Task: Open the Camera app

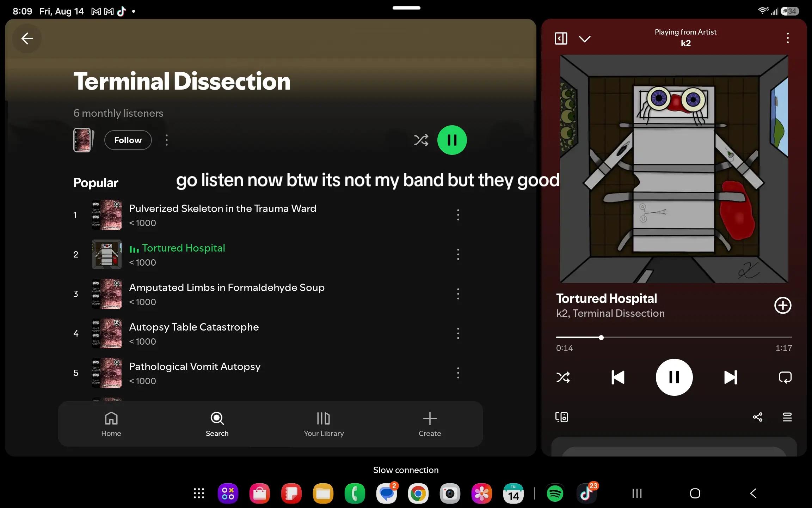Action: tap(450, 493)
